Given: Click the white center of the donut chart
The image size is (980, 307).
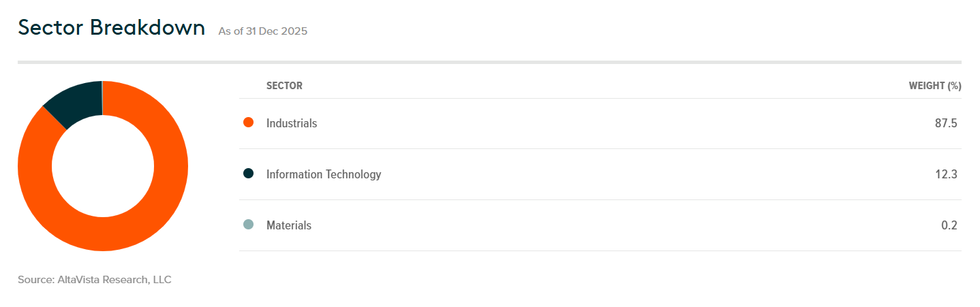Looking at the screenshot, I should (102, 166).
